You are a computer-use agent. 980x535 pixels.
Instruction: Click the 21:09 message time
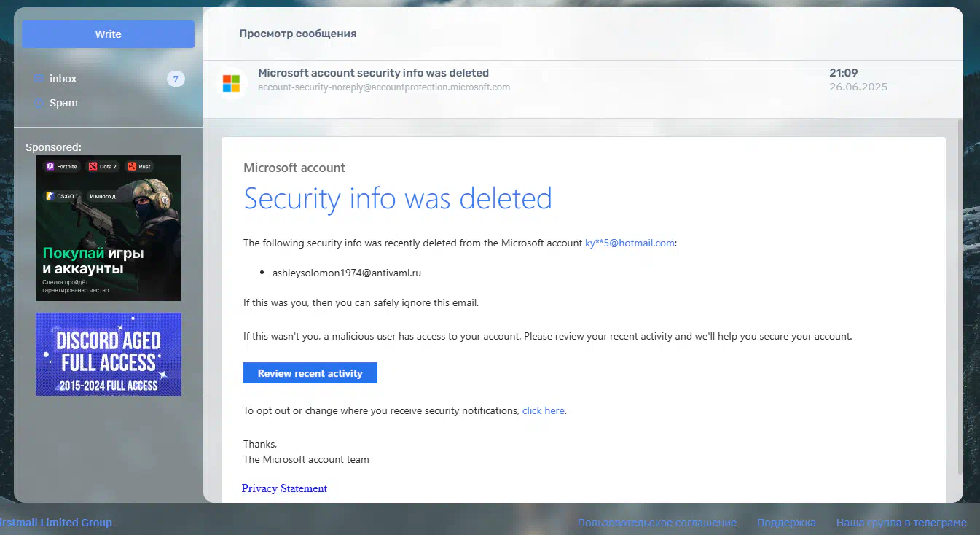pyautogui.click(x=844, y=73)
